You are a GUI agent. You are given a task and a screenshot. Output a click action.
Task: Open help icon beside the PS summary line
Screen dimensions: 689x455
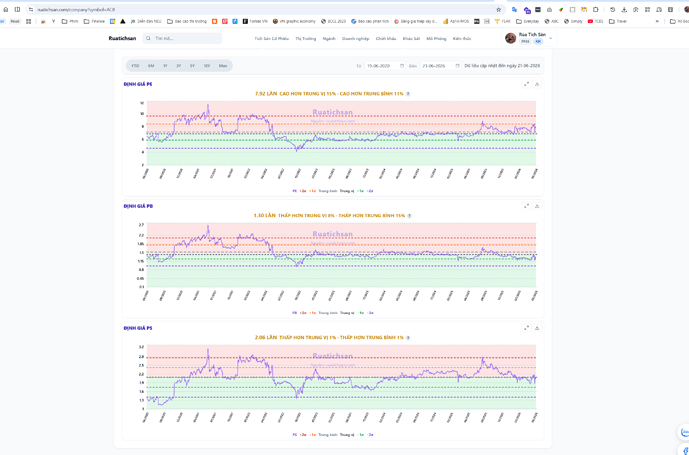pyautogui.click(x=408, y=338)
